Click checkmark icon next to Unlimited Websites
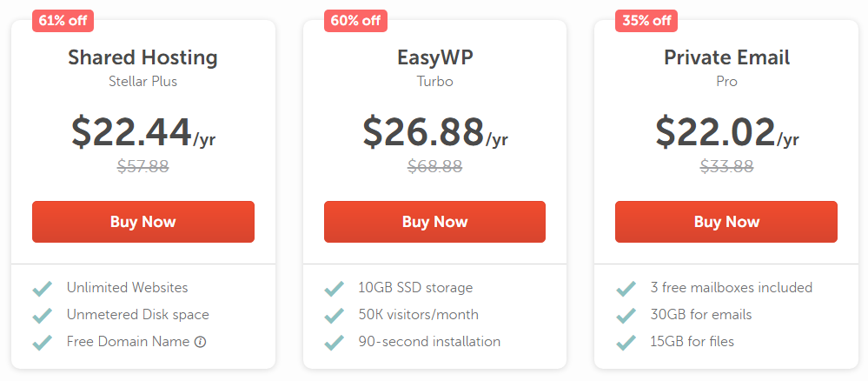 pyautogui.click(x=42, y=288)
